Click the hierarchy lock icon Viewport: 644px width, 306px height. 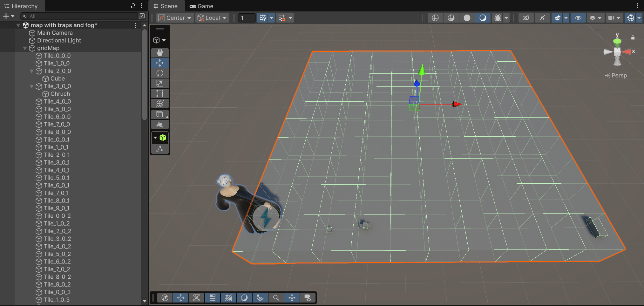[x=133, y=6]
